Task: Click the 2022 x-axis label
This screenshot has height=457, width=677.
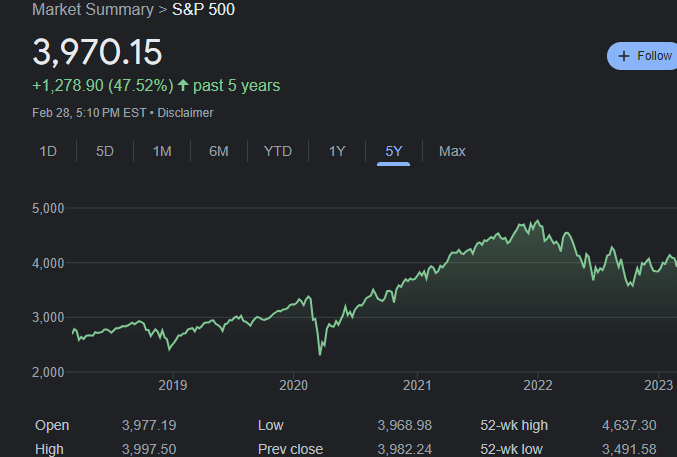Action: click(x=538, y=385)
